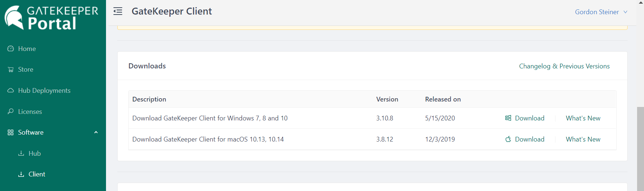Click the Hub download icon in sidebar
The image size is (644, 191).
[x=21, y=154]
